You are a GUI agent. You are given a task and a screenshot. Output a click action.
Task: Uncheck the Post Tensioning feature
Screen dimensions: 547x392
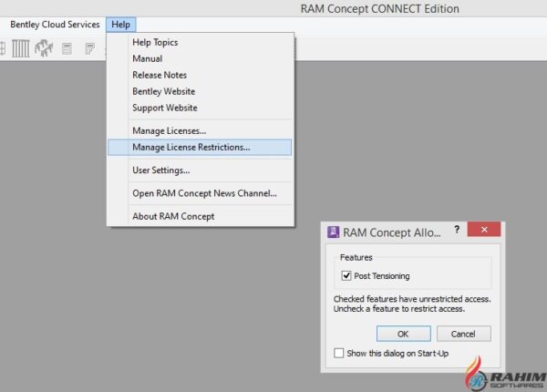pos(346,275)
